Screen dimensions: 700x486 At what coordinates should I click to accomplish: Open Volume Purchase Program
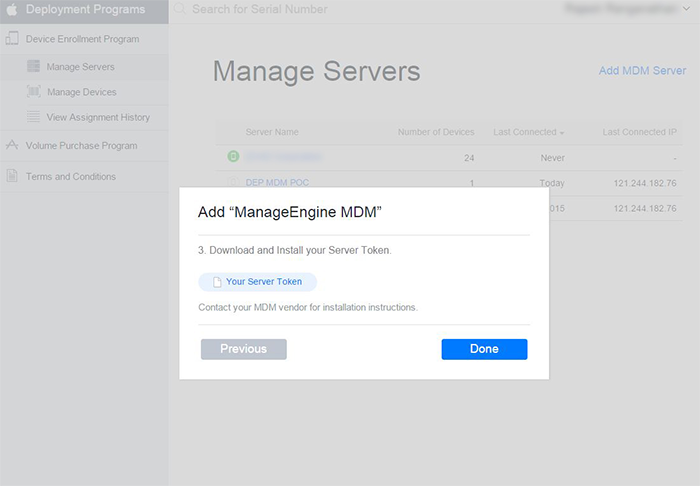tap(84, 145)
